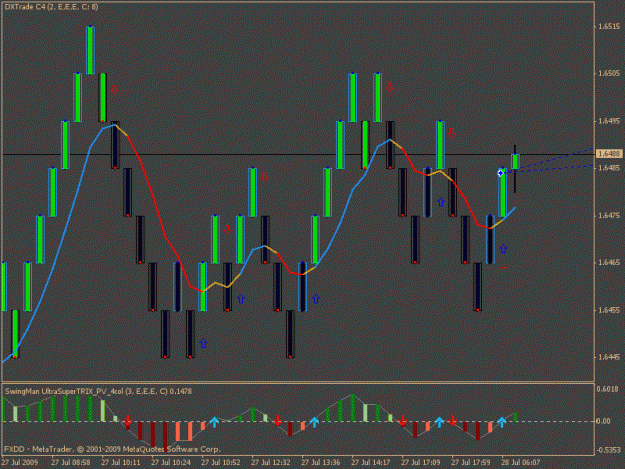Click the white diamond marker near the 1.6485 level
The width and height of the screenshot is (625, 469).
coord(501,173)
